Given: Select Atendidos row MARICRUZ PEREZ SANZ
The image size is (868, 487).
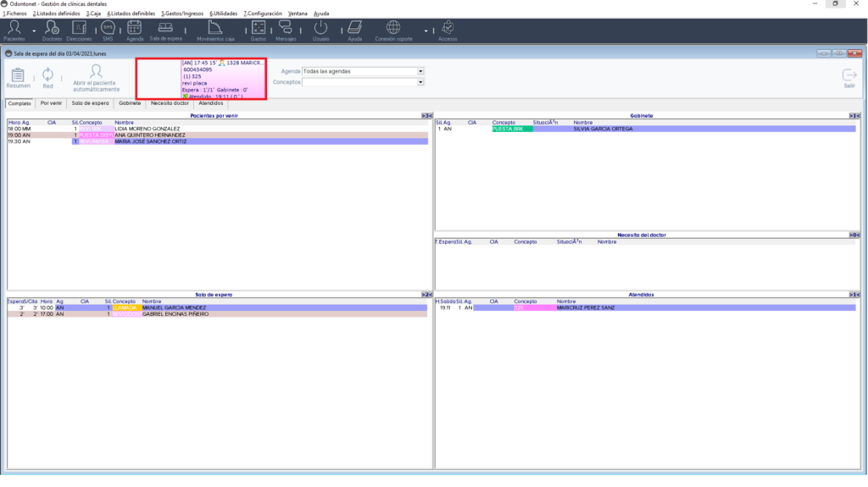Looking at the screenshot, I should pyautogui.click(x=645, y=307).
